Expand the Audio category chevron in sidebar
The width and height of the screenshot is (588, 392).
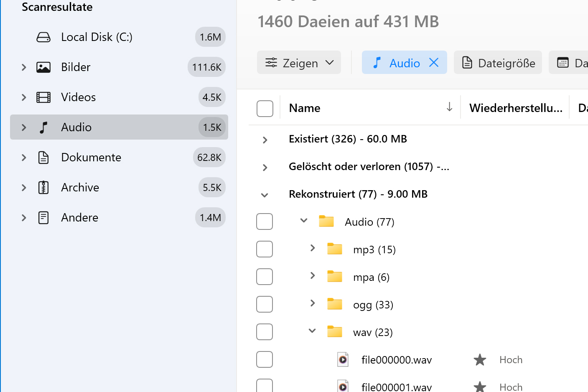click(x=24, y=127)
